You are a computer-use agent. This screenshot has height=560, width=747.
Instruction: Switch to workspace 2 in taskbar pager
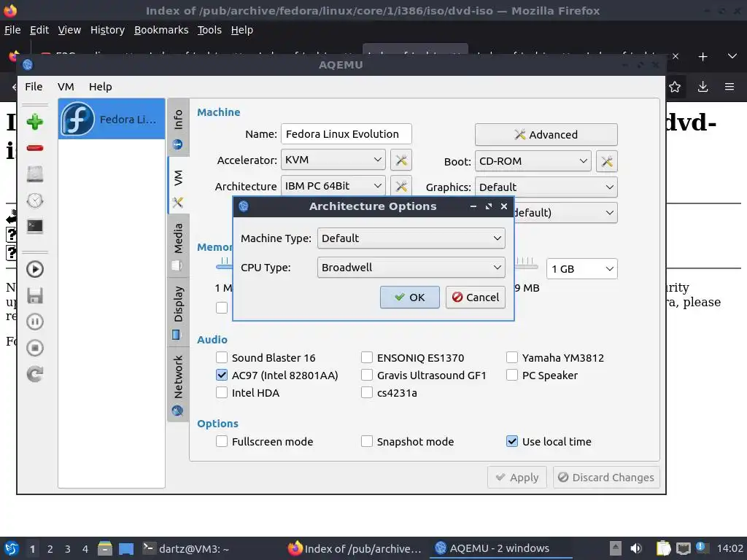pyautogui.click(x=50, y=548)
